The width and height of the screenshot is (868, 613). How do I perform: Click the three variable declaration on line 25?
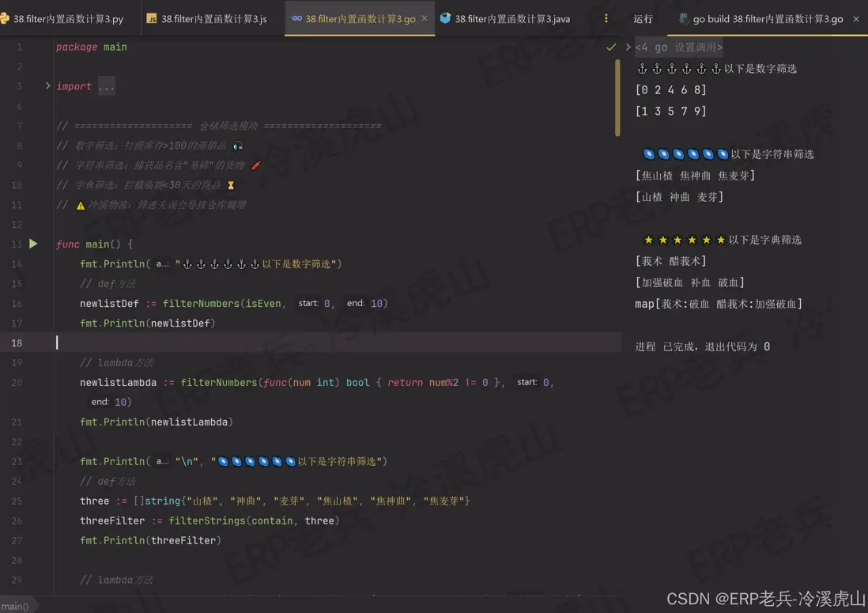pos(94,501)
